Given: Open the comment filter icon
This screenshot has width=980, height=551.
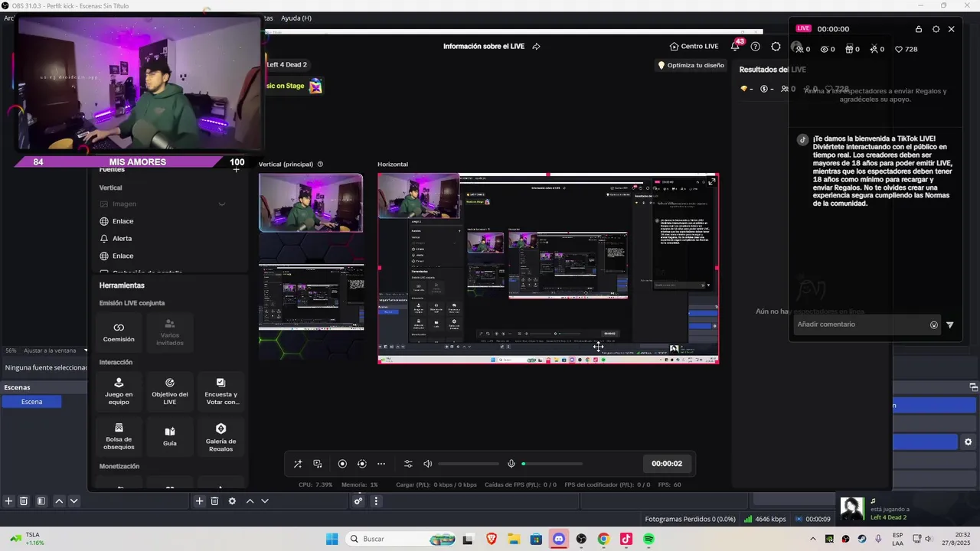Looking at the screenshot, I should [950, 324].
